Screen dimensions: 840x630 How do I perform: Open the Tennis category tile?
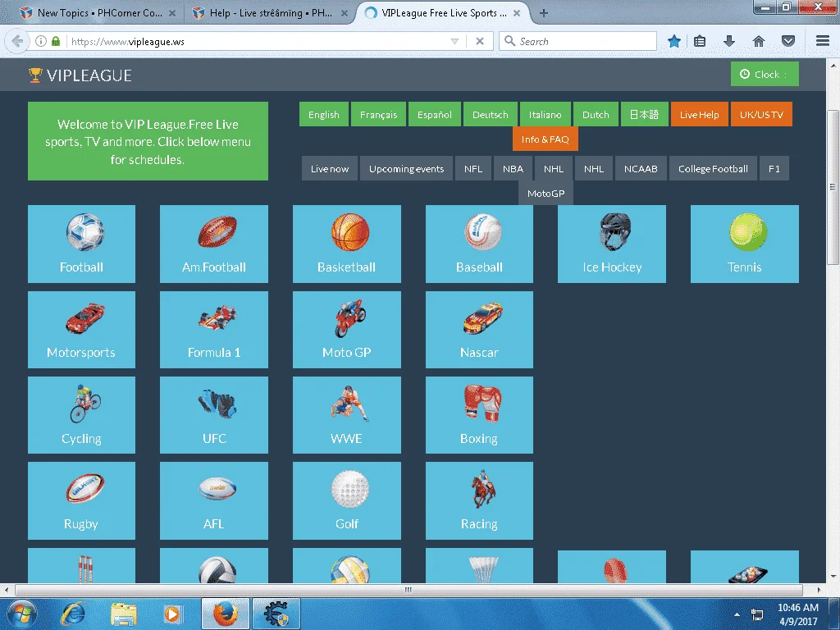coord(745,244)
